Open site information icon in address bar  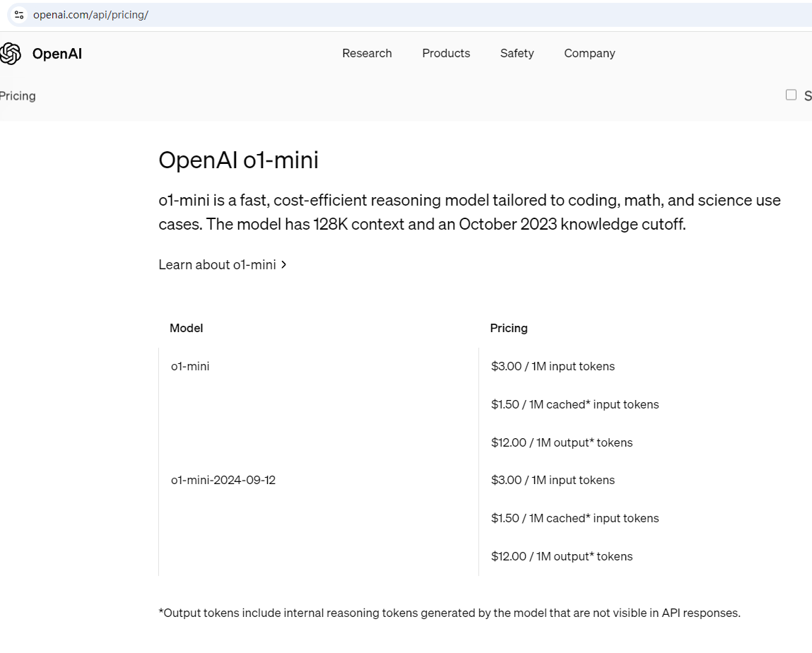(19, 15)
